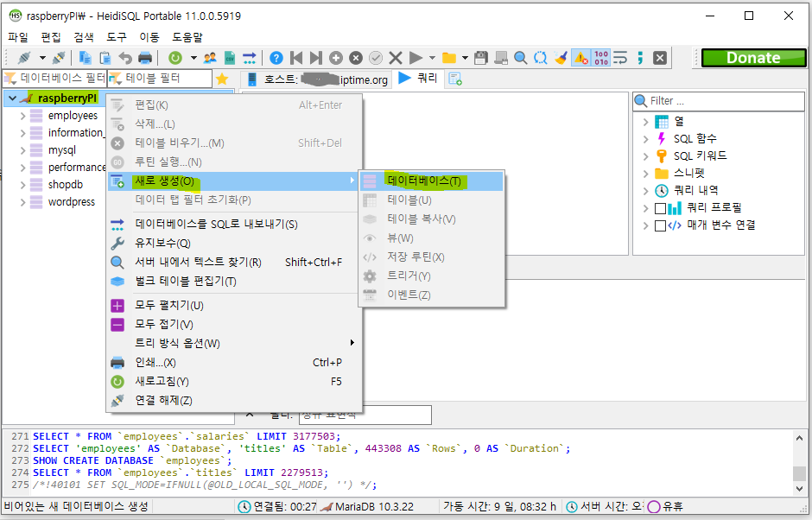The height and width of the screenshot is (520, 812).
Task: Toggle the binary 100/010 display icon
Action: (x=600, y=58)
